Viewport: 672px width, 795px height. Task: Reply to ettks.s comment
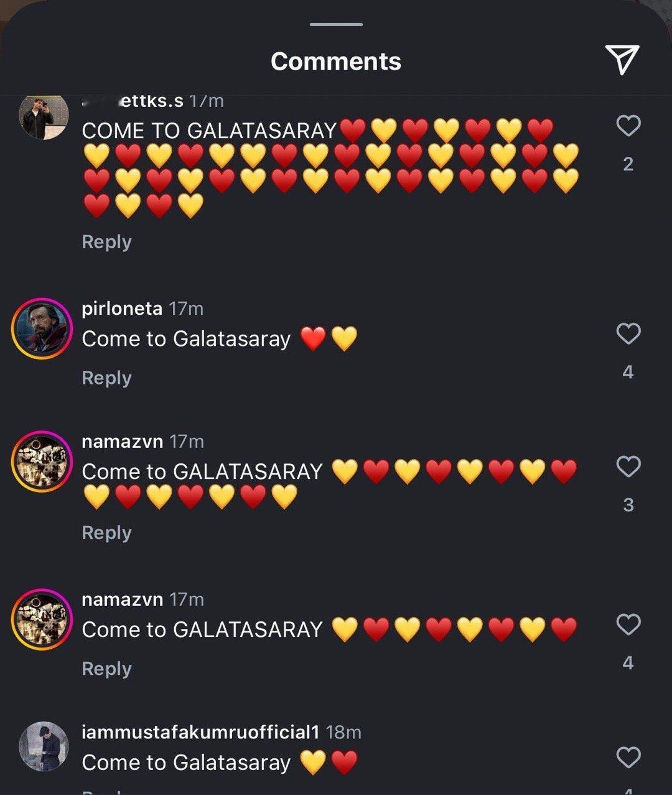106,242
